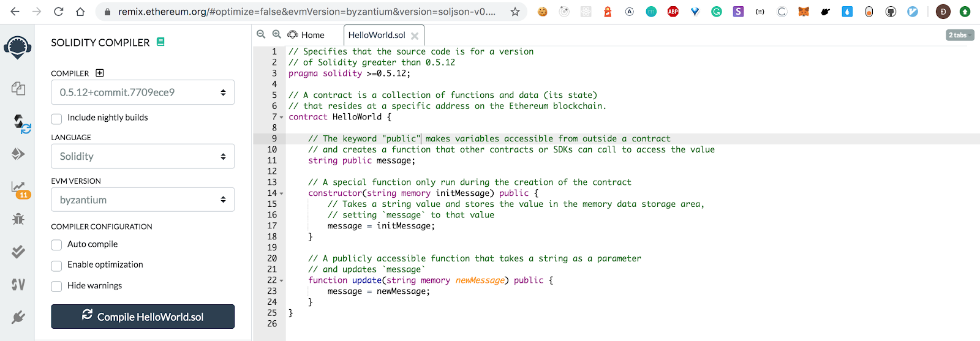The height and width of the screenshot is (341, 980).
Task: Zoom in the editor font
Action: (x=277, y=35)
